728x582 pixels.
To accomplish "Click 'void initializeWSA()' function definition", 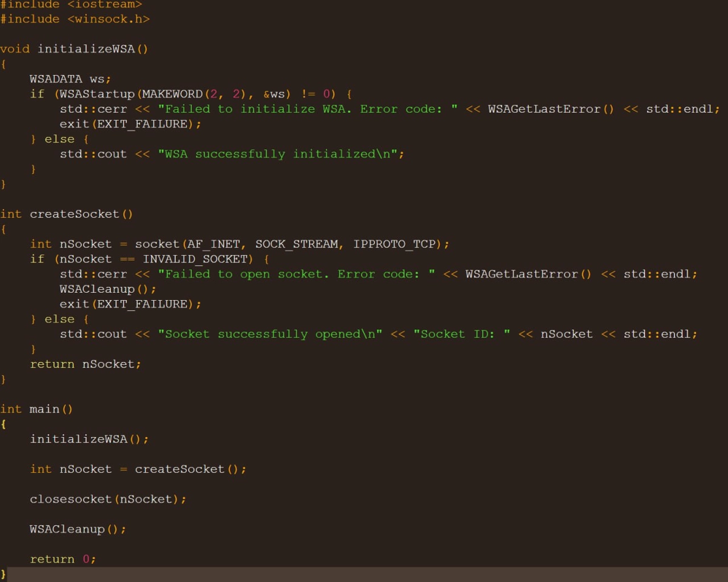I will pos(74,48).
